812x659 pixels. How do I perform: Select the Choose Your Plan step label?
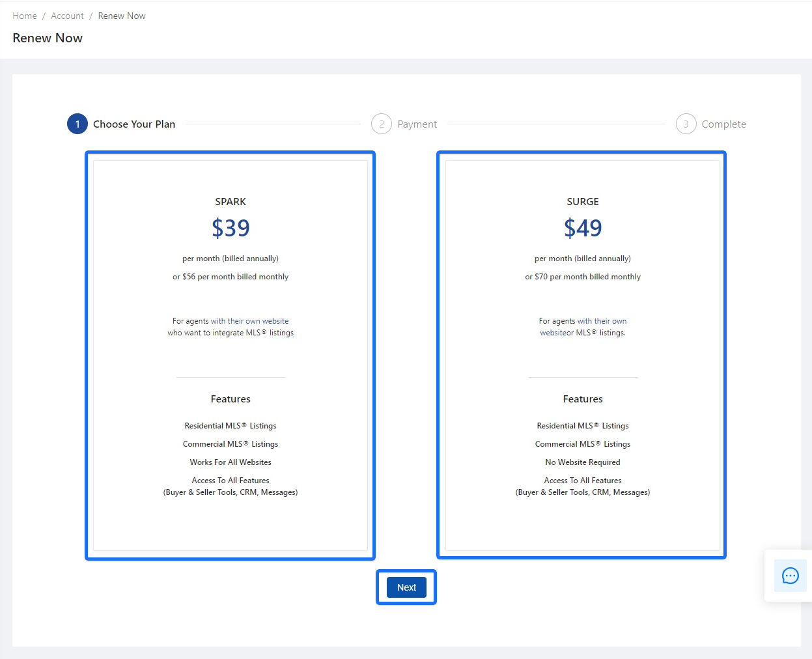[x=134, y=124]
